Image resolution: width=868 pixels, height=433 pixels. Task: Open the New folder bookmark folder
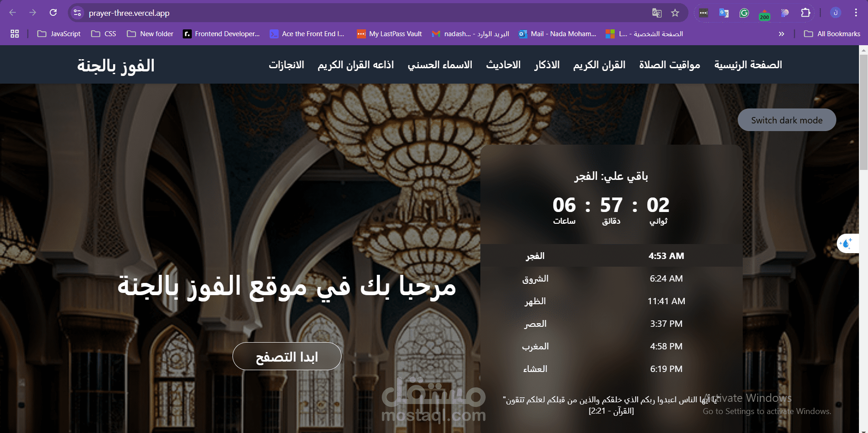coord(150,33)
